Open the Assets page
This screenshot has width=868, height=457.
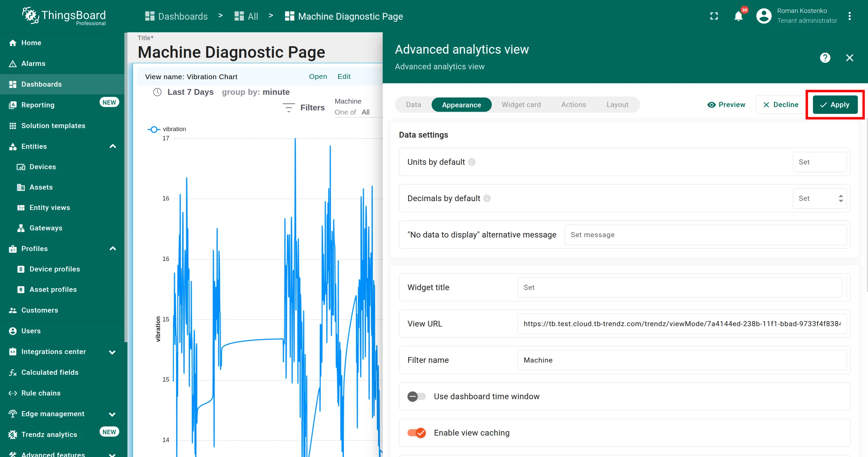[62, 187]
